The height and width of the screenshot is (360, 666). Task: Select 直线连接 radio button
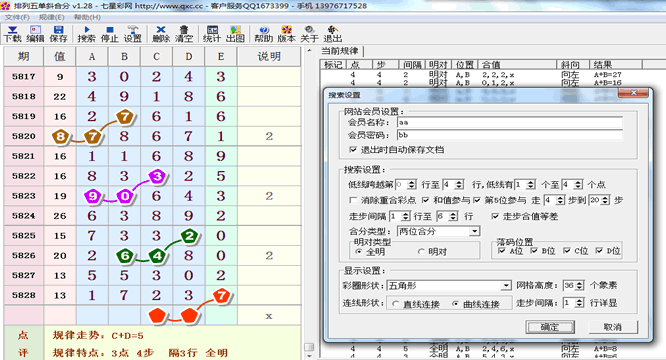pos(396,304)
